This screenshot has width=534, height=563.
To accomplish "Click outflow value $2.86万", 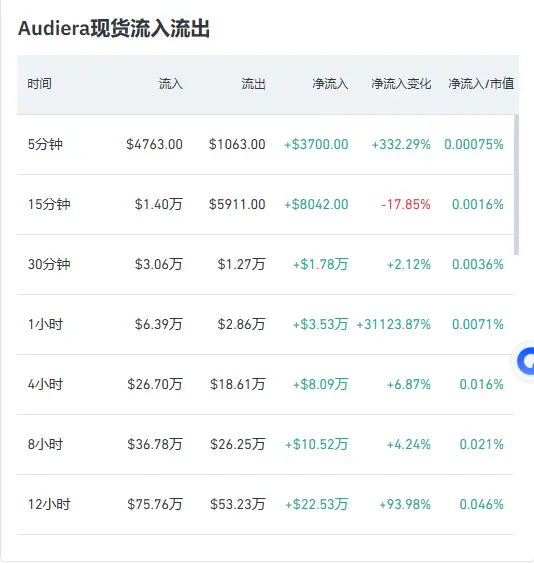I will click(x=242, y=324).
